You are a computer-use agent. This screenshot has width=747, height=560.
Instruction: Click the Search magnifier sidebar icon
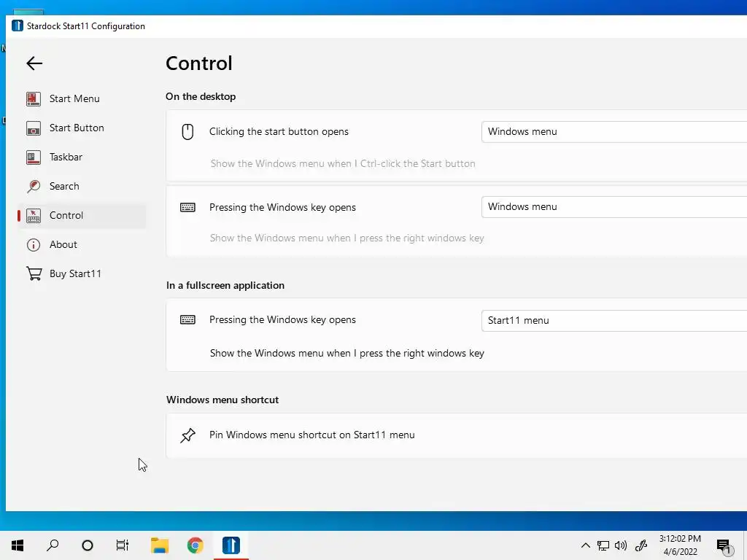[x=34, y=186]
